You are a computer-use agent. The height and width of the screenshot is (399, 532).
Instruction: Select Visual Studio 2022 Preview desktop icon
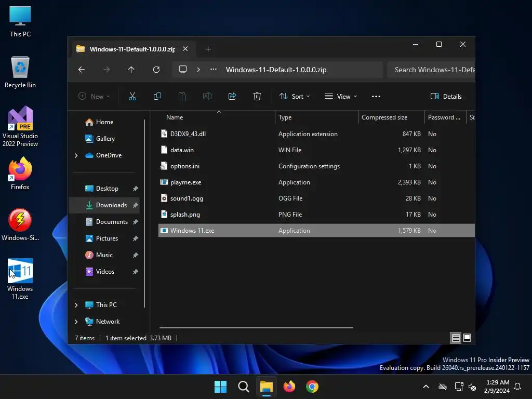point(20,126)
